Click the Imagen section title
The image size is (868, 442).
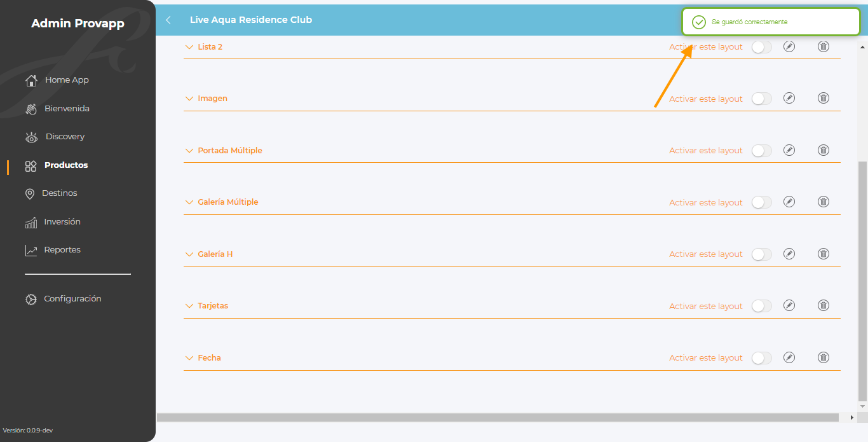[213, 99]
